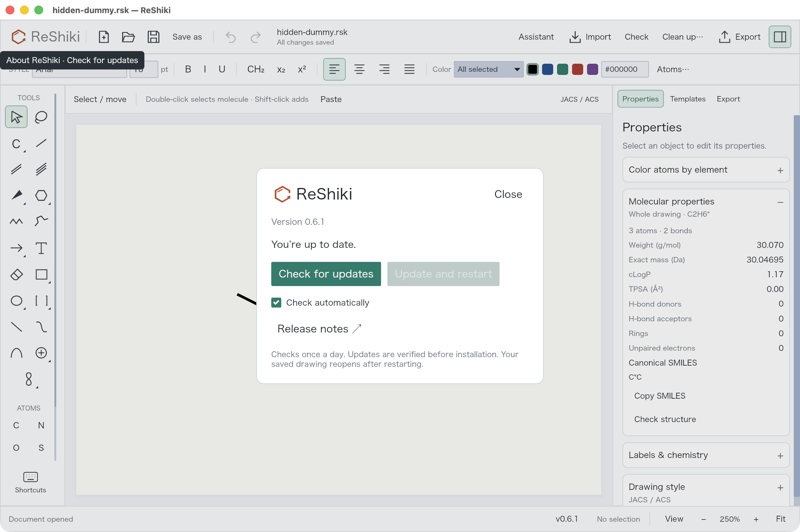This screenshot has height=532, width=800.
Task: Choose the text T tool
Action: click(x=41, y=248)
